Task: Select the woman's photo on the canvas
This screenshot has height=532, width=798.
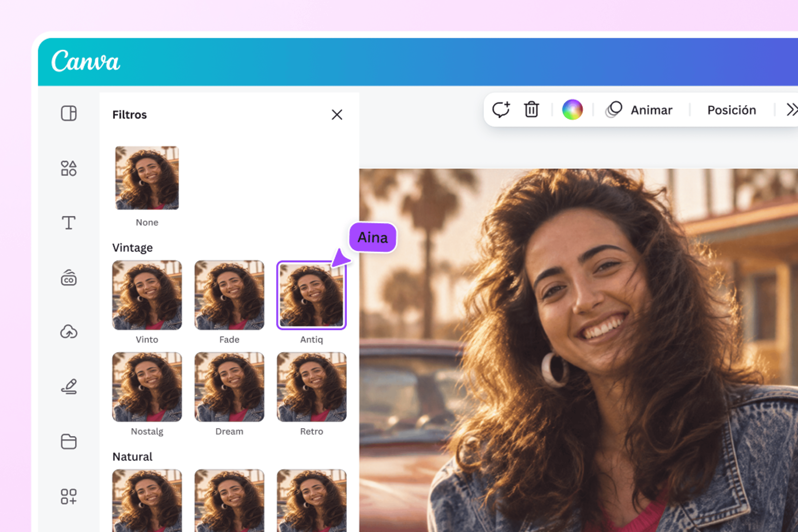Action: coord(579,350)
